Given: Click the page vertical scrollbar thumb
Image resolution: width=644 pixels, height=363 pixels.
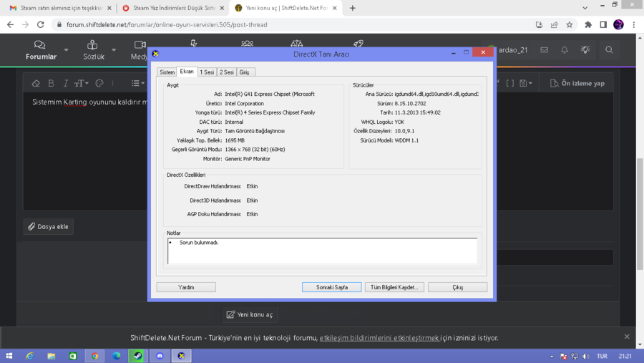Looking at the screenshot, I should coord(640,214).
